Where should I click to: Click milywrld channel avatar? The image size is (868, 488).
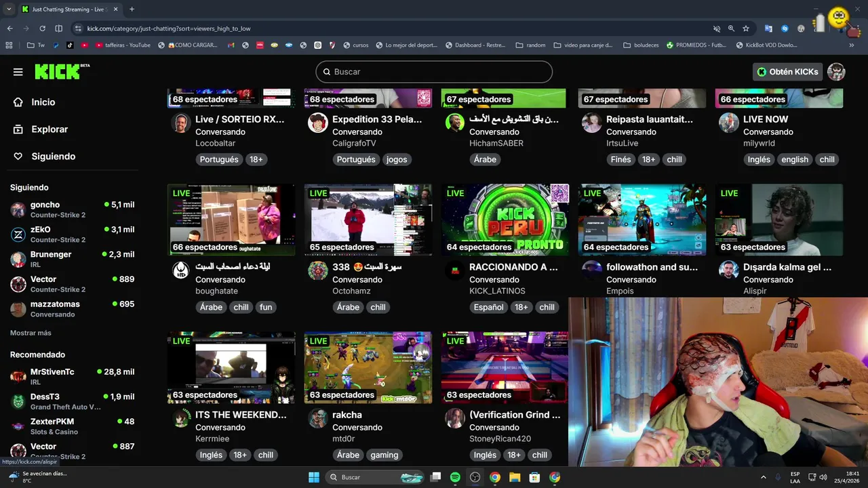click(729, 123)
